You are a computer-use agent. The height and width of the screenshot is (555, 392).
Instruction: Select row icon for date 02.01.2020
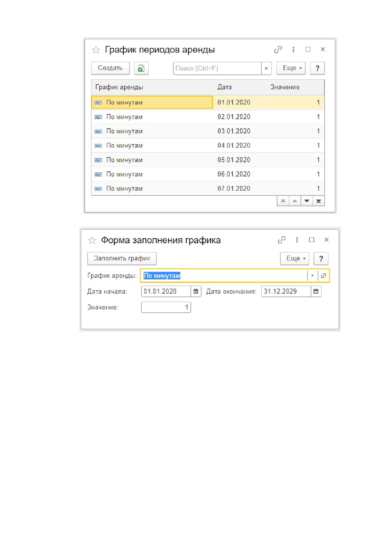[98, 117]
